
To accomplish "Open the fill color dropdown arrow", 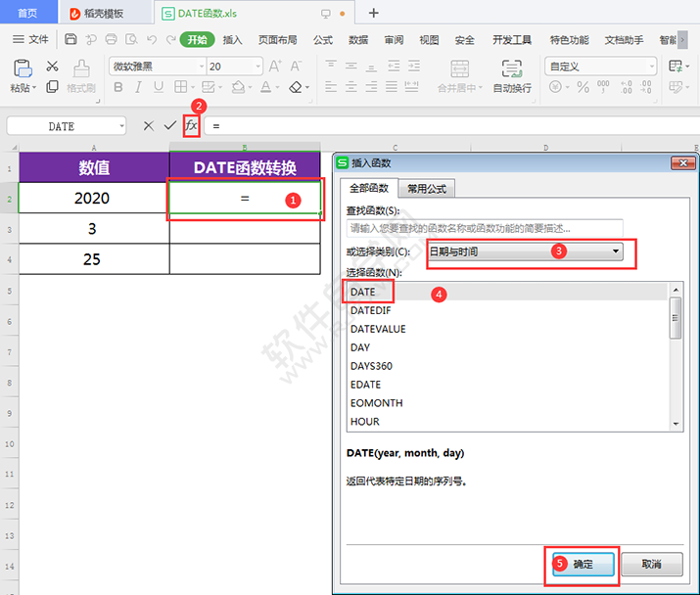I will pyautogui.click(x=250, y=87).
